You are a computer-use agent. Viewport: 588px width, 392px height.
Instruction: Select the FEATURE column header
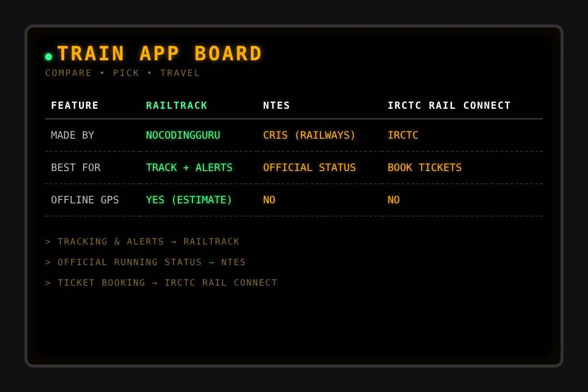tap(75, 105)
